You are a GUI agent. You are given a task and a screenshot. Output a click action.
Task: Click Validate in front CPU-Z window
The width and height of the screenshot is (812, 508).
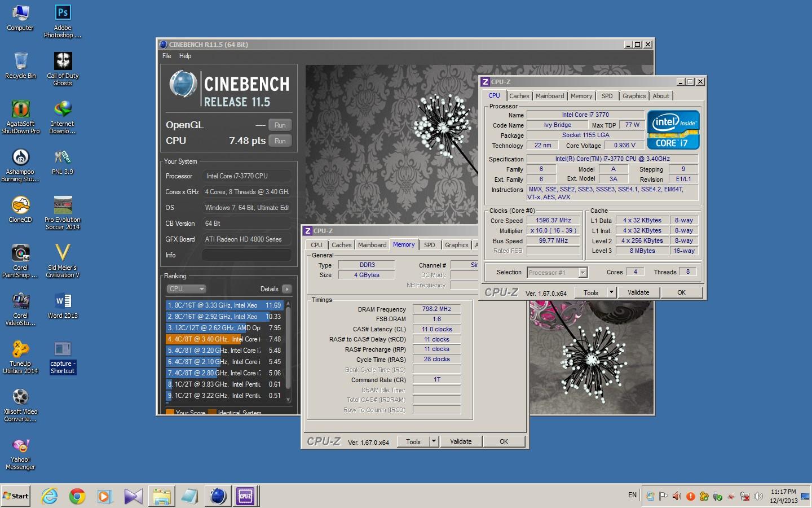tap(638, 292)
